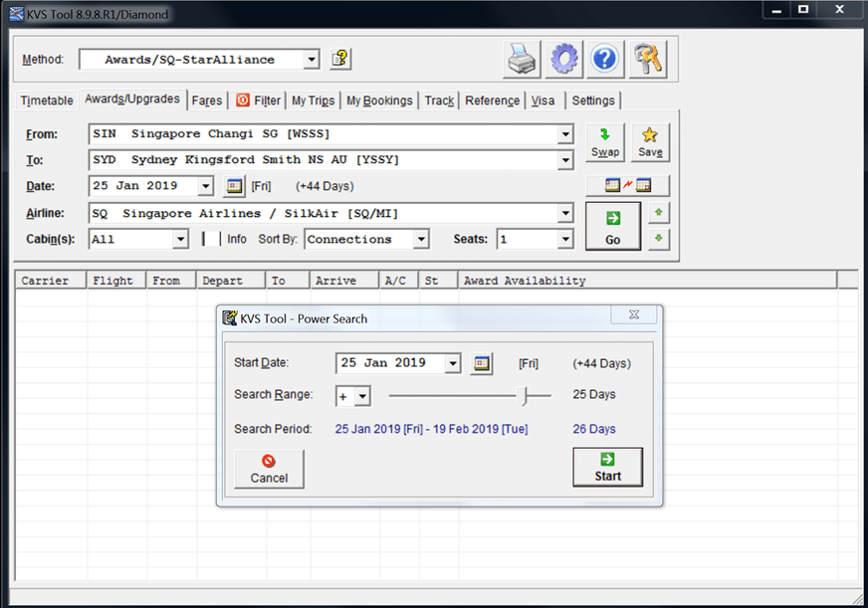The width and height of the screenshot is (868, 608).
Task: Click the method help icon beside Method dropdown
Action: pyautogui.click(x=339, y=59)
